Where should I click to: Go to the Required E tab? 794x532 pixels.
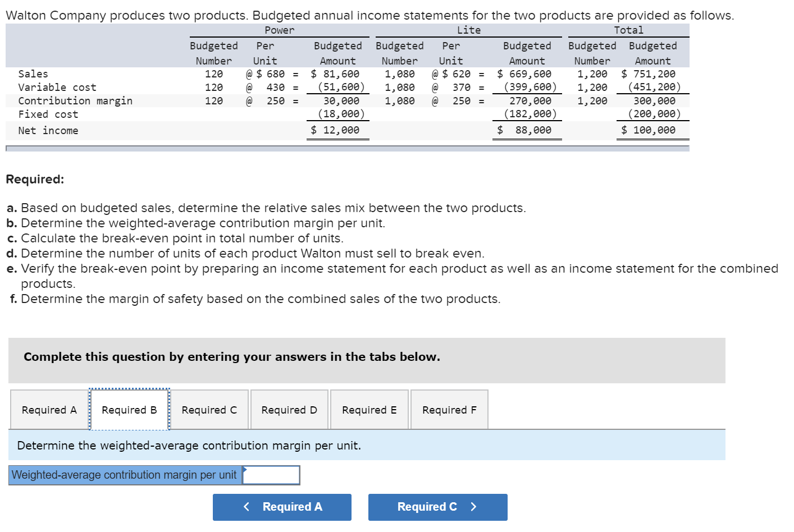tap(369, 410)
